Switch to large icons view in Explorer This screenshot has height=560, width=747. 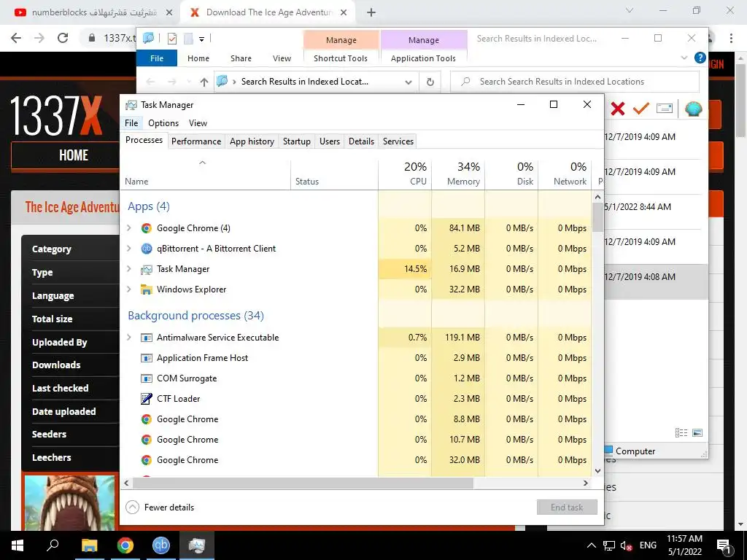pyautogui.click(x=697, y=432)
